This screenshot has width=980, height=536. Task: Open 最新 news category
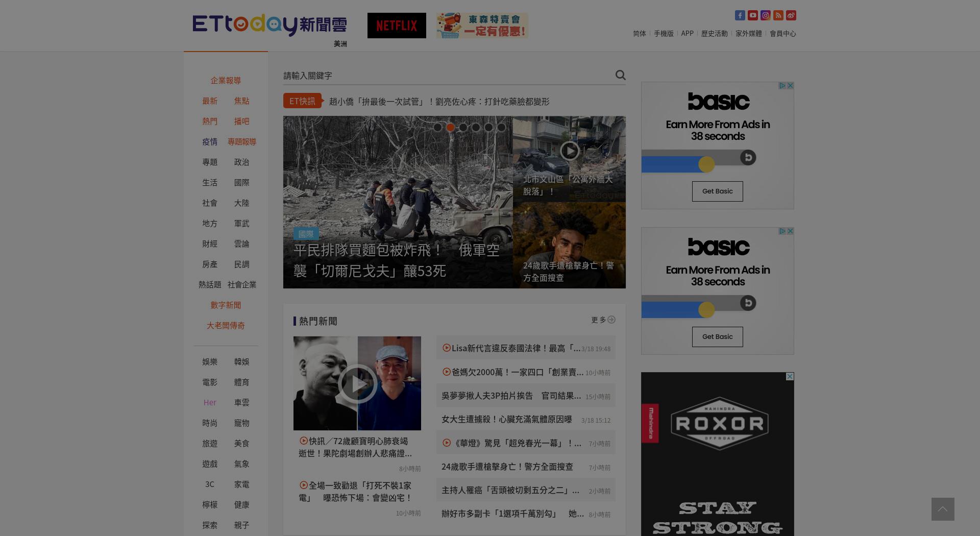(210, 101)
